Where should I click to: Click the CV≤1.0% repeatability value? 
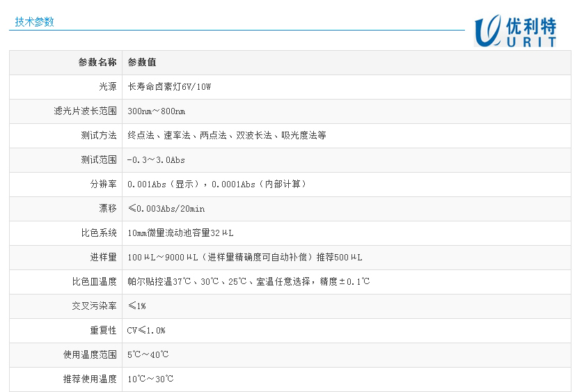point(146,331)
